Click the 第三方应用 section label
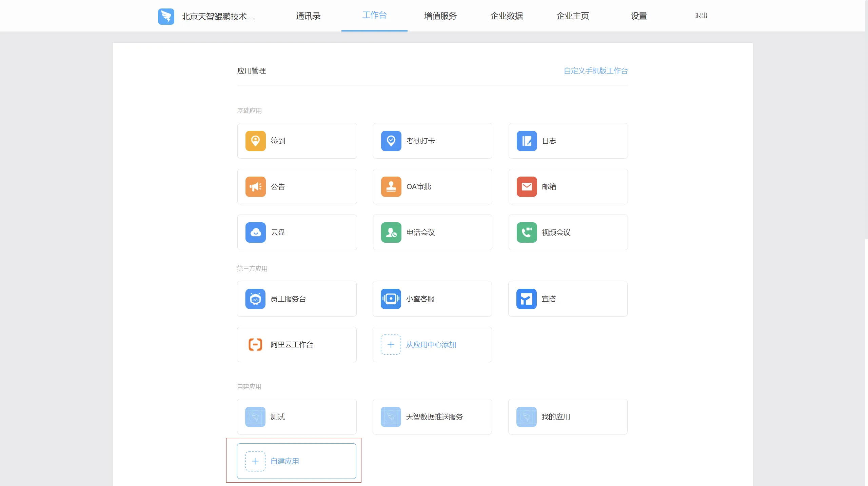 tap(252, 268)
